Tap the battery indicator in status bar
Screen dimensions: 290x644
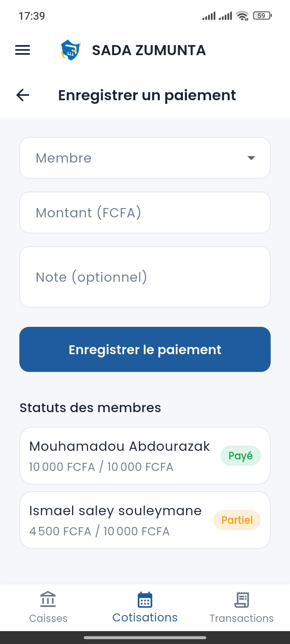click(262, 16)
